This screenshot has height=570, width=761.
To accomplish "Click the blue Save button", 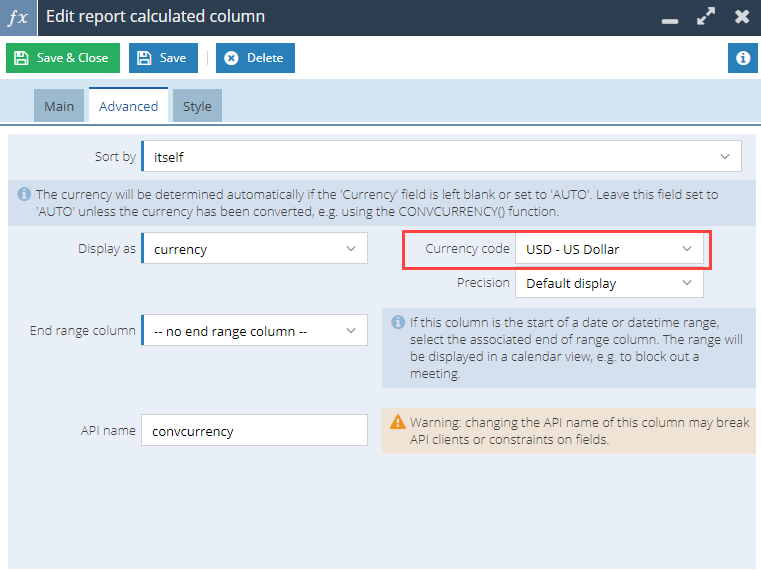I will pos(163,58).
